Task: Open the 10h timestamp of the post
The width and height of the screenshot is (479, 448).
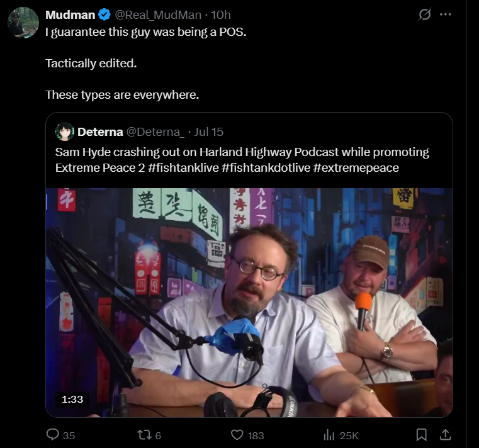Action: point(221,14)
